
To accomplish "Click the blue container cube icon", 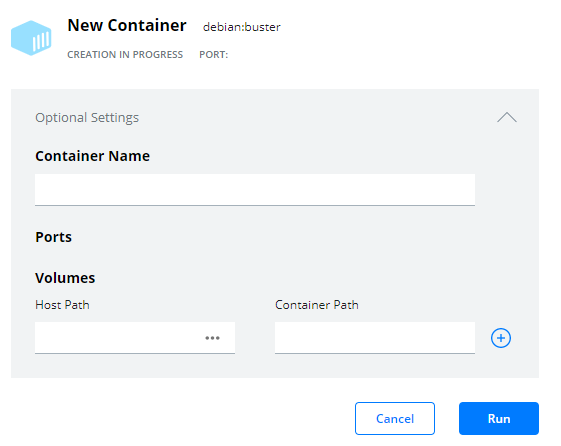I will (x=31, y=38).
